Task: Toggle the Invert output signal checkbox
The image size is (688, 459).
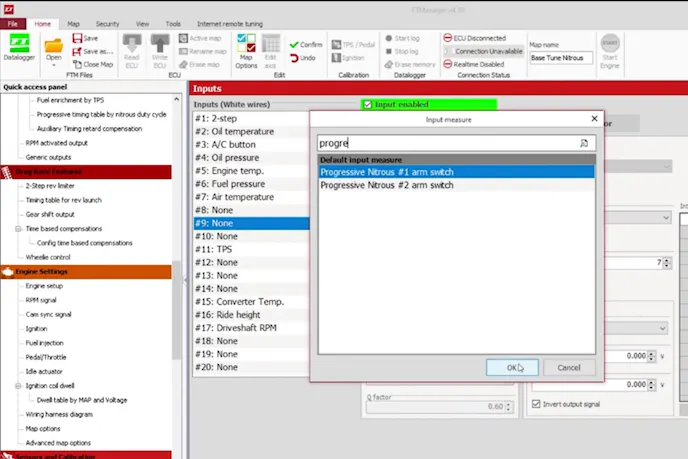Action: point(534,404)
